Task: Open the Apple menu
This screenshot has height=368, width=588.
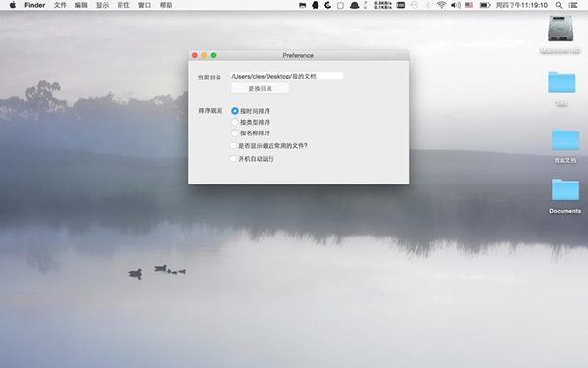Action: click(x=13, y=5)
